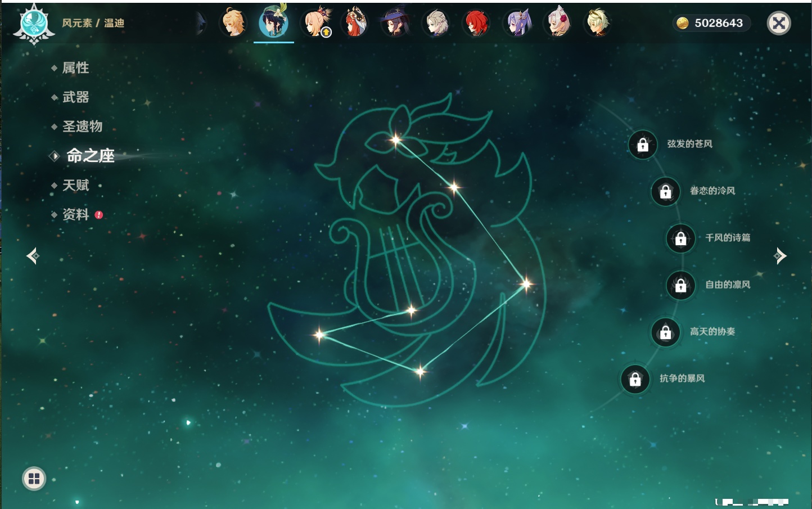Select Aether's blond-haired portrait
812x509 pixels.
[233, 23]
